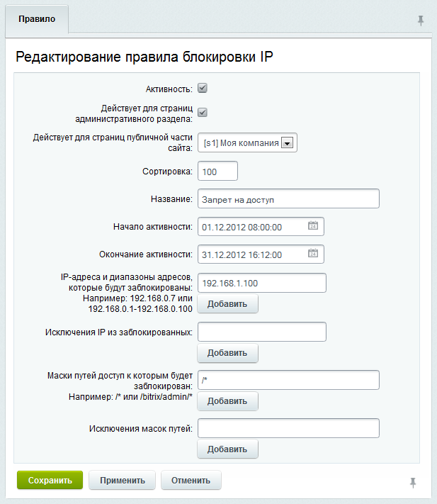437x504 pixels.
Task: Toggle the Активность checkbox
Action: [202, 89]
